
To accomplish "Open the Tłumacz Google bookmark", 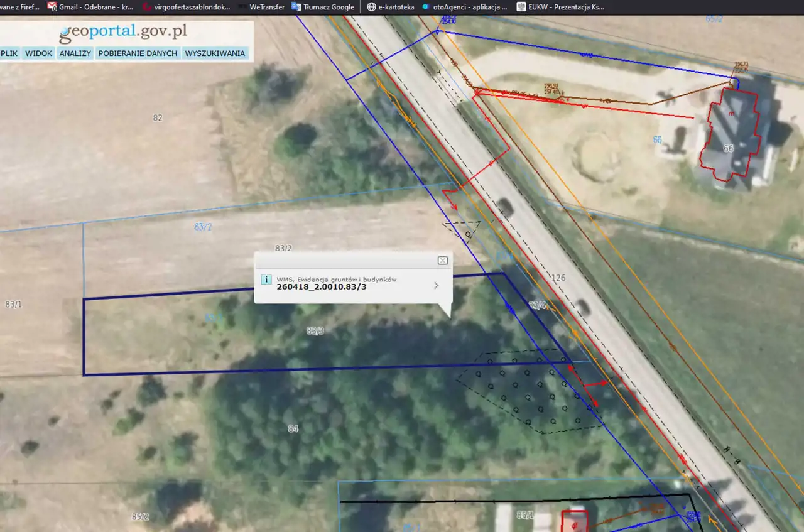I will point(323,7).
